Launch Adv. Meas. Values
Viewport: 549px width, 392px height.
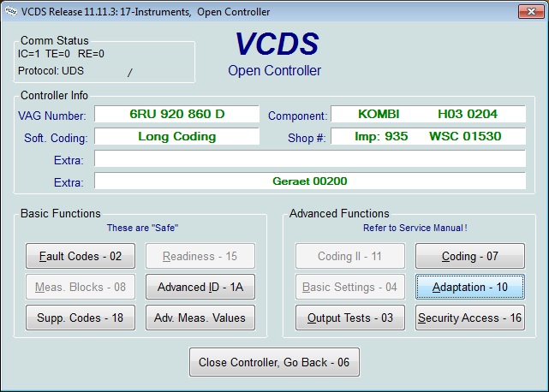[x=200, y=318]
